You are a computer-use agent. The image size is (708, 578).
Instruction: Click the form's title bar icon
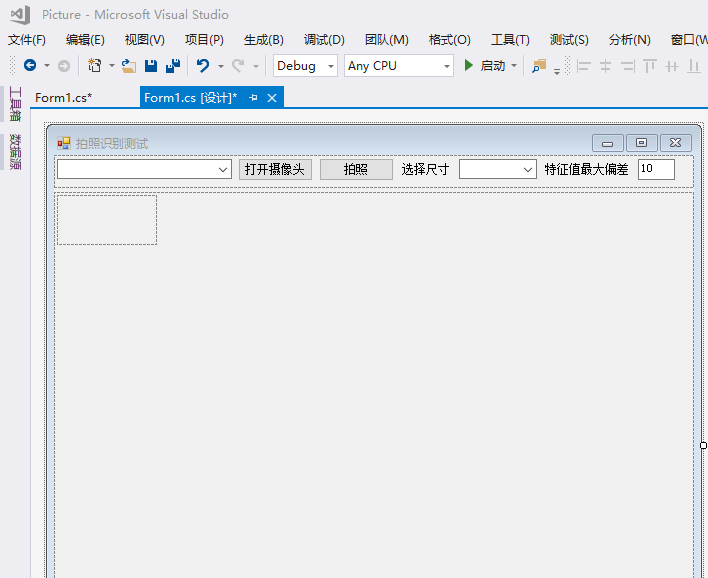pyautogui.click(x=64, y=144)
